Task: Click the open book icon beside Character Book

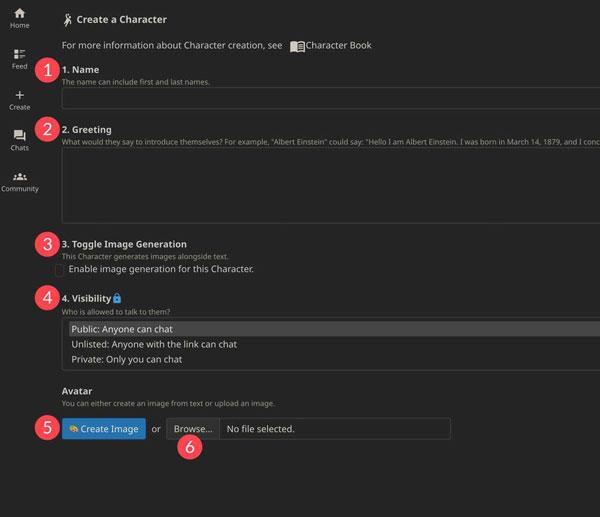Action: click(297, 46)
